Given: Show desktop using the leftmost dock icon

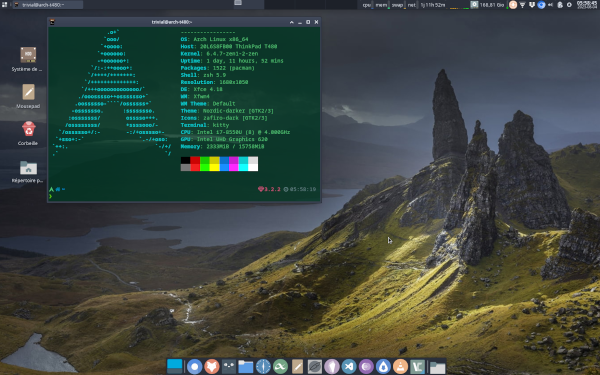Looking at the screenshot, I should (174, 366).
